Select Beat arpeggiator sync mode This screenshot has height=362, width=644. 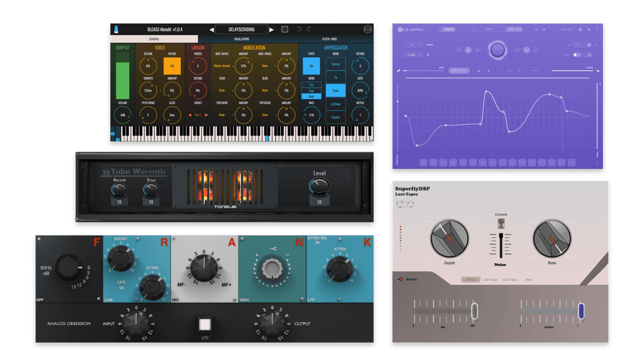pos(311,97)
